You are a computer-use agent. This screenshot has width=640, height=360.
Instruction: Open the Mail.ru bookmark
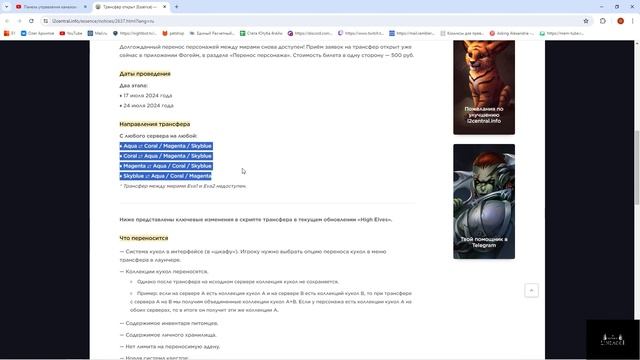coord(97,33)
